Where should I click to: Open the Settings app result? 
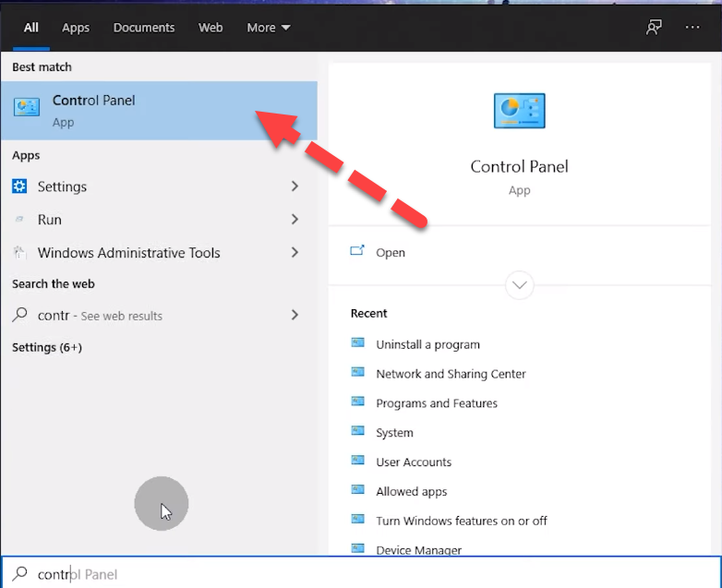click(159, 186)
